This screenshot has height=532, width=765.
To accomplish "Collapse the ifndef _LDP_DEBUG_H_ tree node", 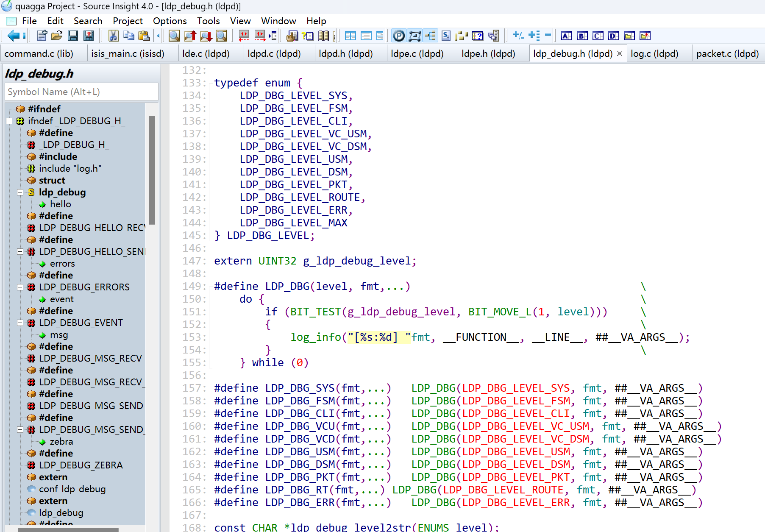I will point(9,121).
